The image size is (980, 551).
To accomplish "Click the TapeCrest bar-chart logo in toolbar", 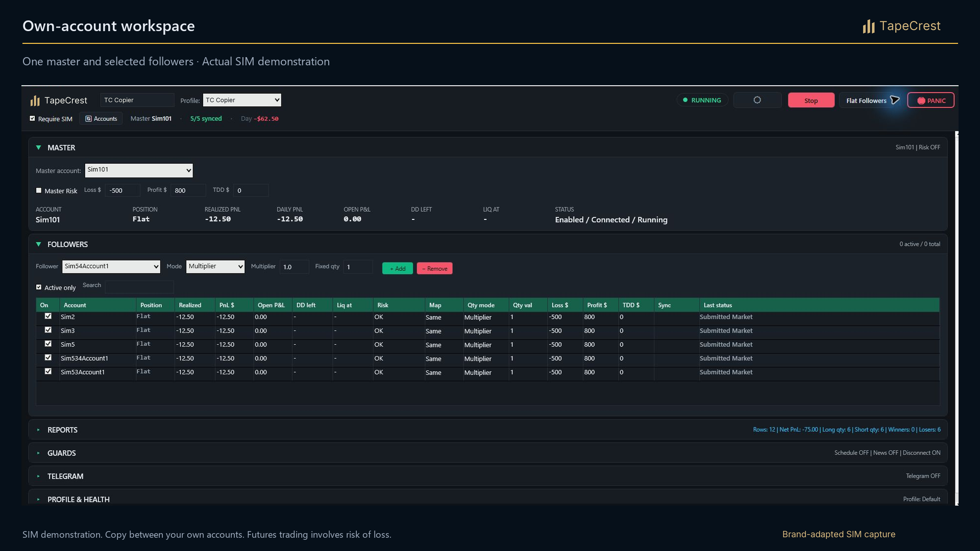I will coord(35,101).
